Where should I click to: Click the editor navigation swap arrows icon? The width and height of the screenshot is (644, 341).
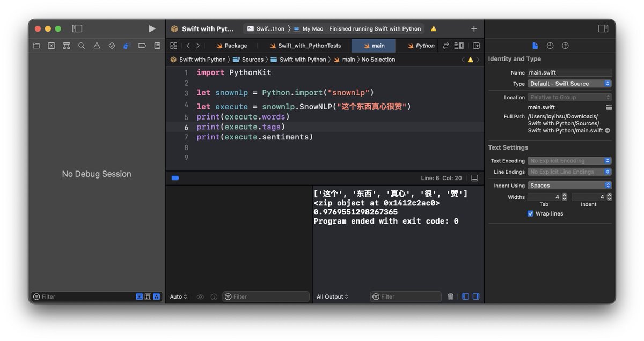445,46
